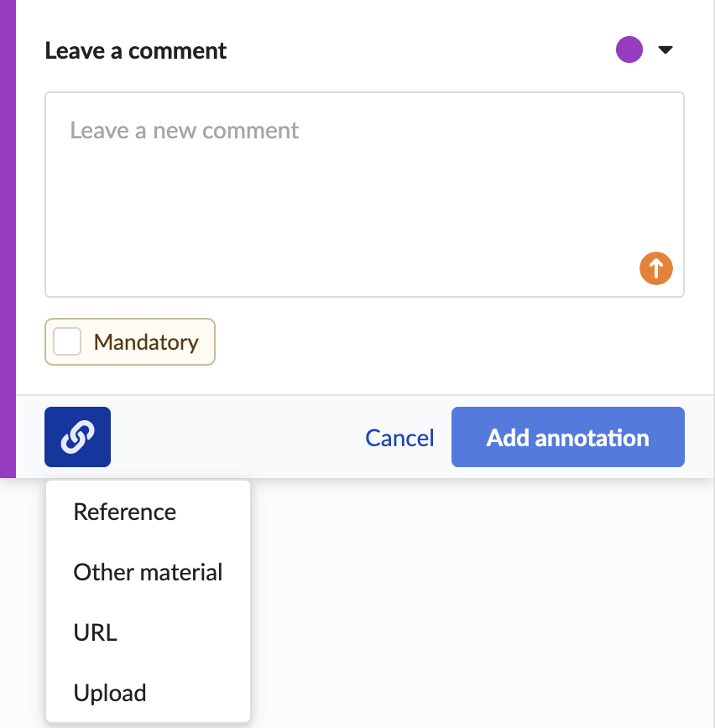Click the gray placeholder text in textarea
Screen dimensions: 715x728
tap(184, 131)
